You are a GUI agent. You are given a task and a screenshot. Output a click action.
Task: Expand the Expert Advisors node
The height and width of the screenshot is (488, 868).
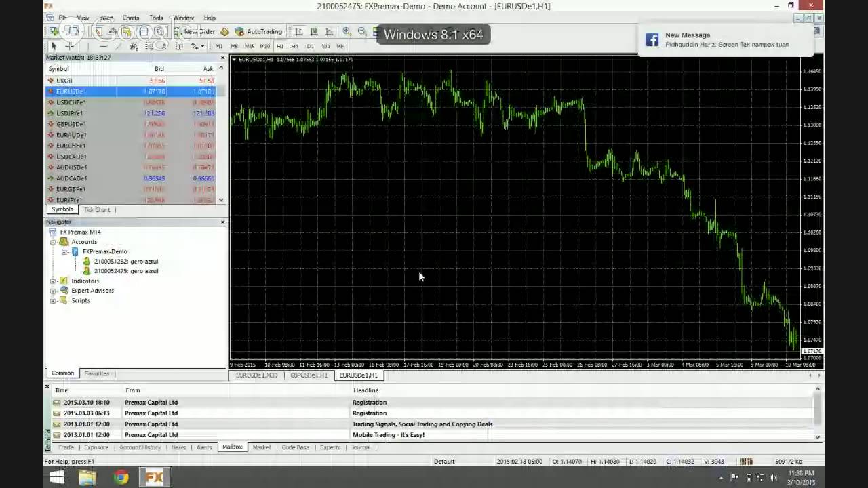pos(53,291)
